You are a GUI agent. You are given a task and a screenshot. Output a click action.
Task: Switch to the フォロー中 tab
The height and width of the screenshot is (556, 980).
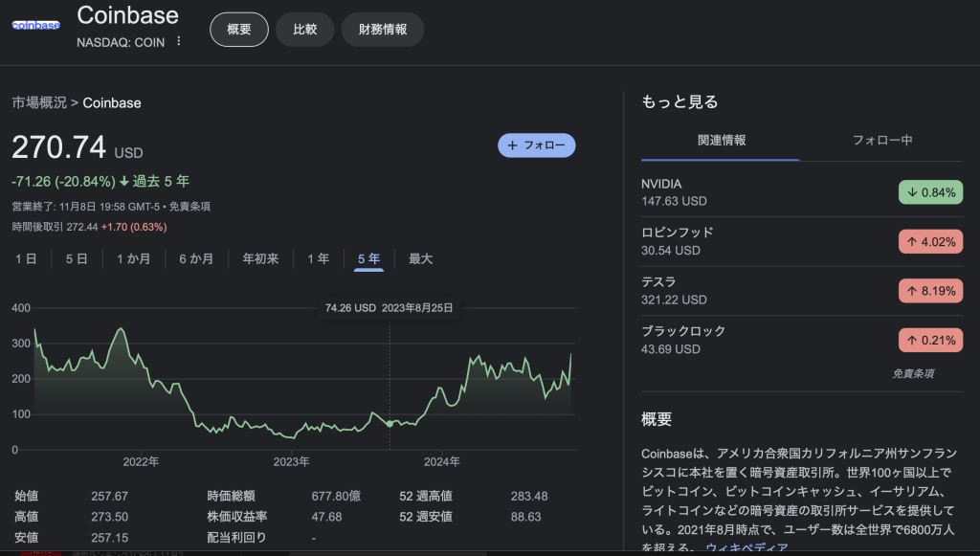point(881,140)
